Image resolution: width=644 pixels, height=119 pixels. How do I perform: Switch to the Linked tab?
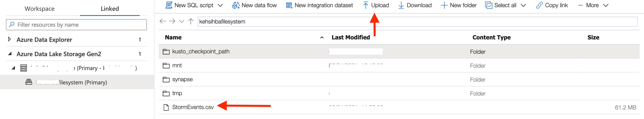coord(110,9)
